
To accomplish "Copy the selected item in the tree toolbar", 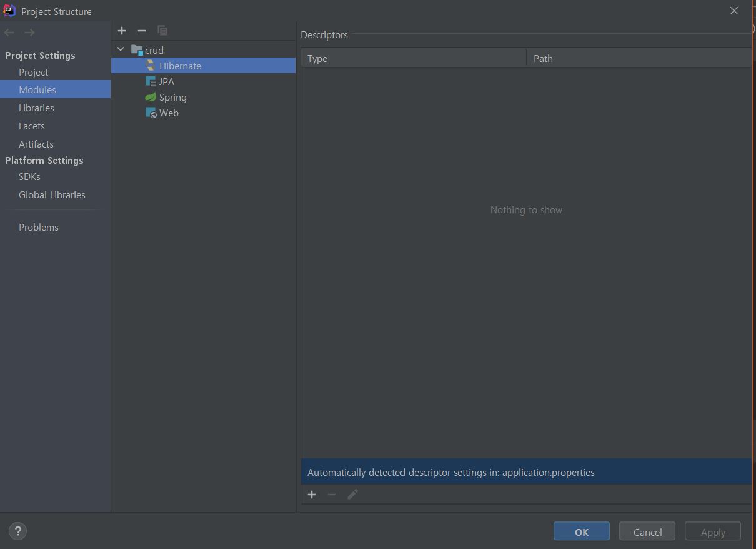I will click(162, 30).
